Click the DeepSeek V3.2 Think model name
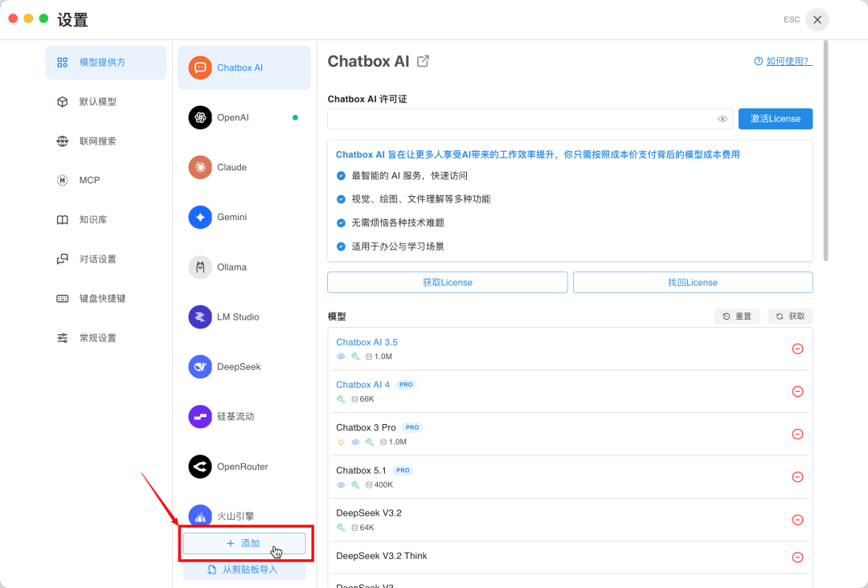868x588 pixels. coord(382,556)
